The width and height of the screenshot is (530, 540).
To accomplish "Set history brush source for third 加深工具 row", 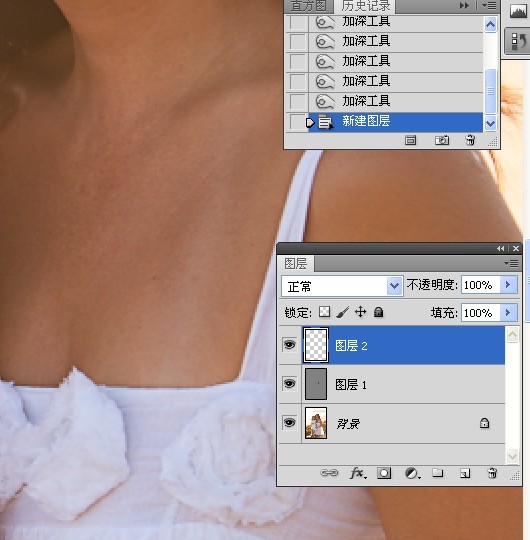I will tap(297, 62).
